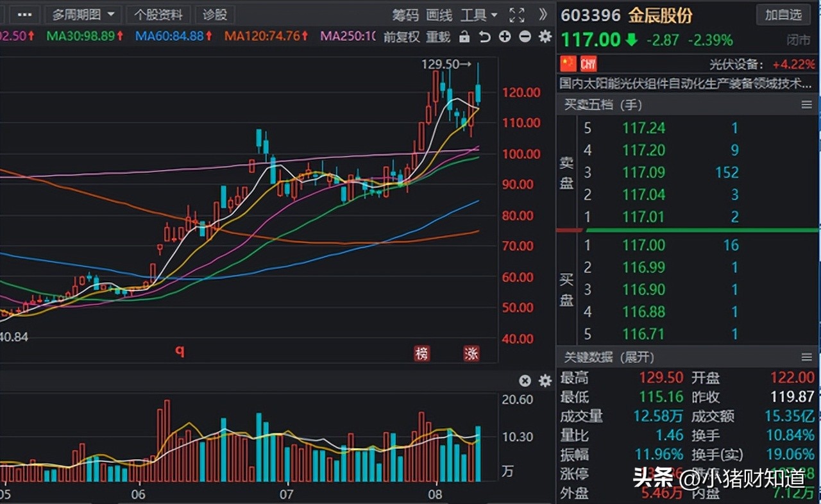Open the 多周期图 dropdown
The image size is (821, 504).
[x=83, y=14]
